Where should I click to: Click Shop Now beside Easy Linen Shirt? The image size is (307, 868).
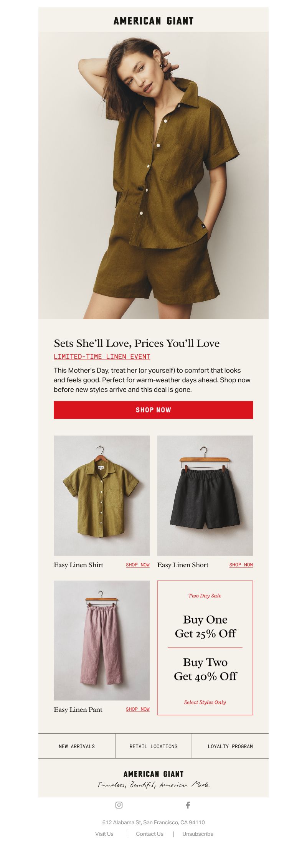tap(138, 565)
